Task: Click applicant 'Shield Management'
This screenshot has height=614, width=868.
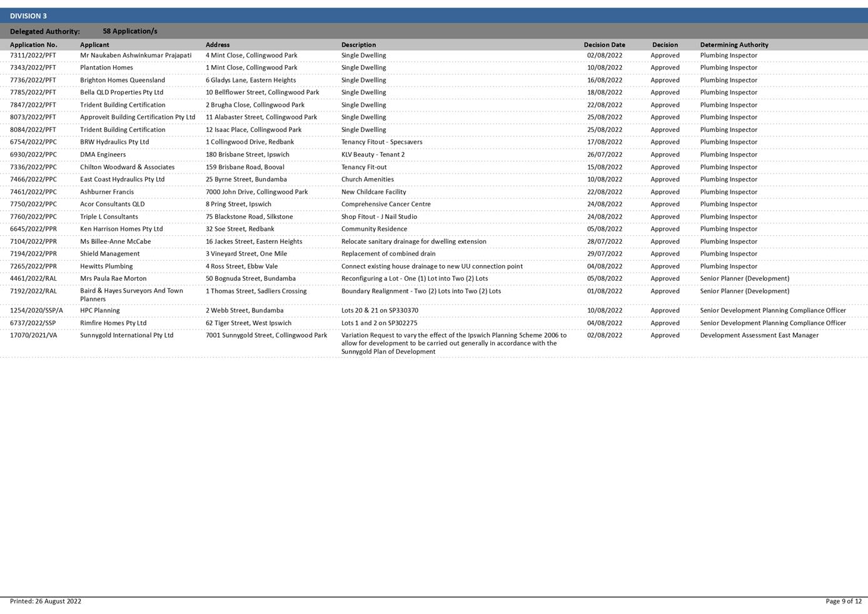Action: coord(109,254)
